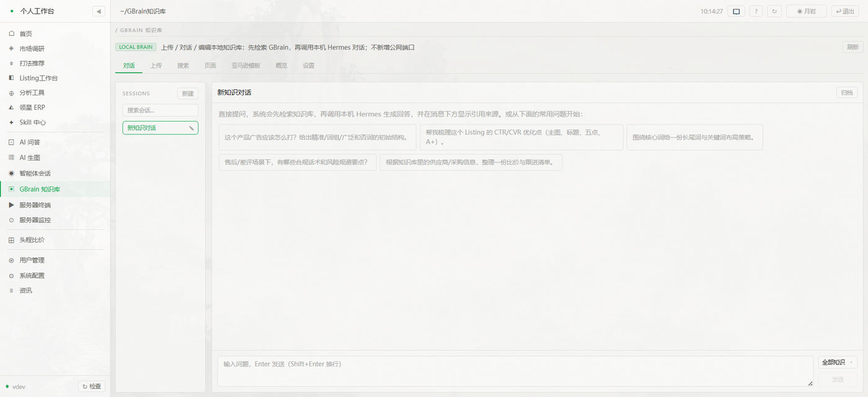Click 退出 to log out
The width and height of the screenshot is (868, 397).
coord(846,11)
